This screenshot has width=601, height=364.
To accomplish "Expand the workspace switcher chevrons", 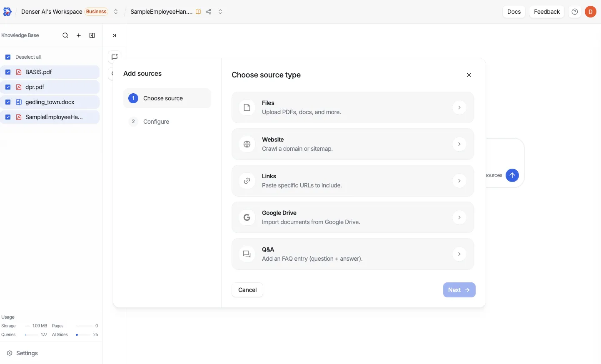I will 116,12.
